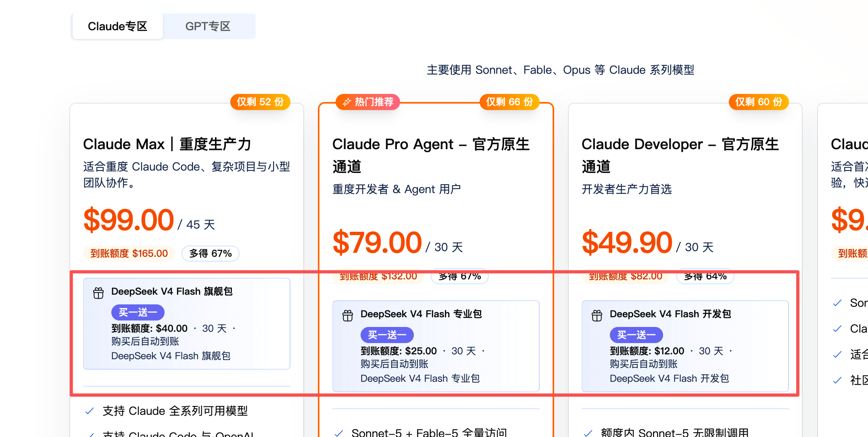This screenshot has width=868, height=437.
Task: Click the checkmark beside 支持 Claude 全系列可用模型
Action: pyautogui.click(x=90, y=411)
